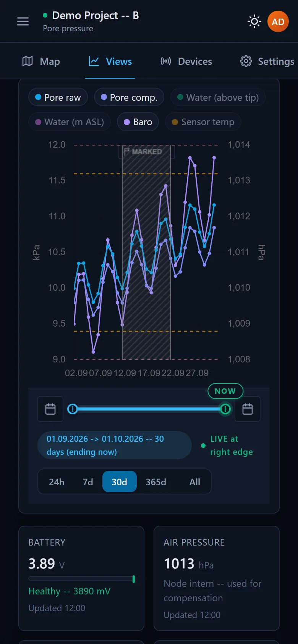Click the MARKED flag label on chart
Image resolution: width=298 pixels, height=644 pixels.
[147, 152]
